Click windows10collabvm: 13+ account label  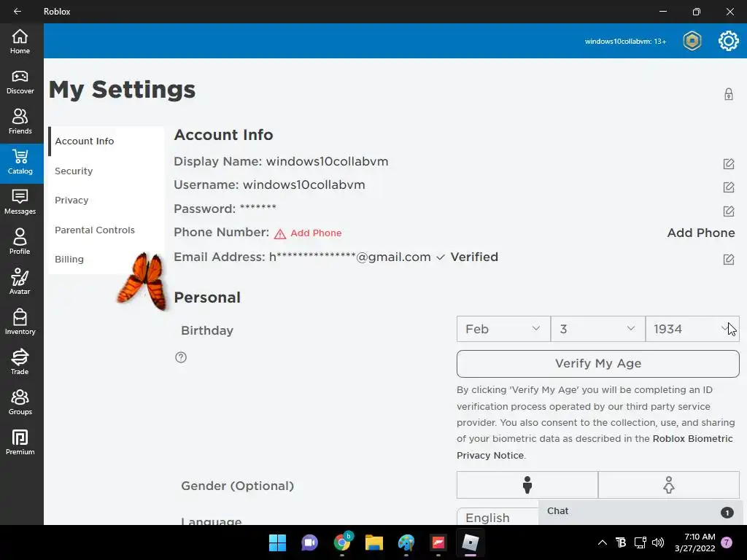tap(625, 42)
